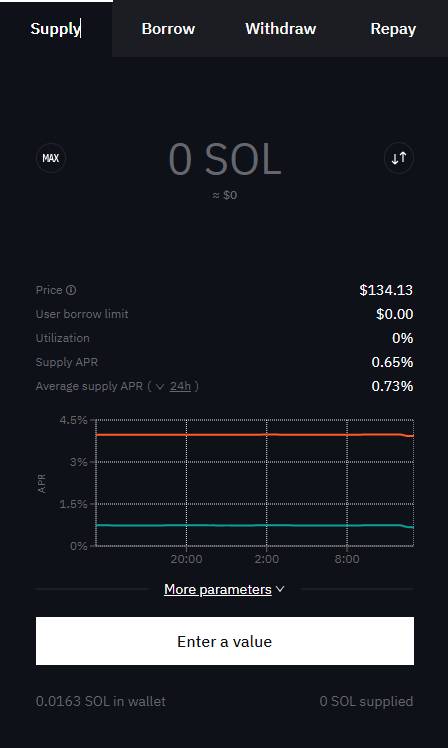Viewport: 448px width, 748px height.
Task: Click the 0 SOL supplied text
Action: coord(366,701)
